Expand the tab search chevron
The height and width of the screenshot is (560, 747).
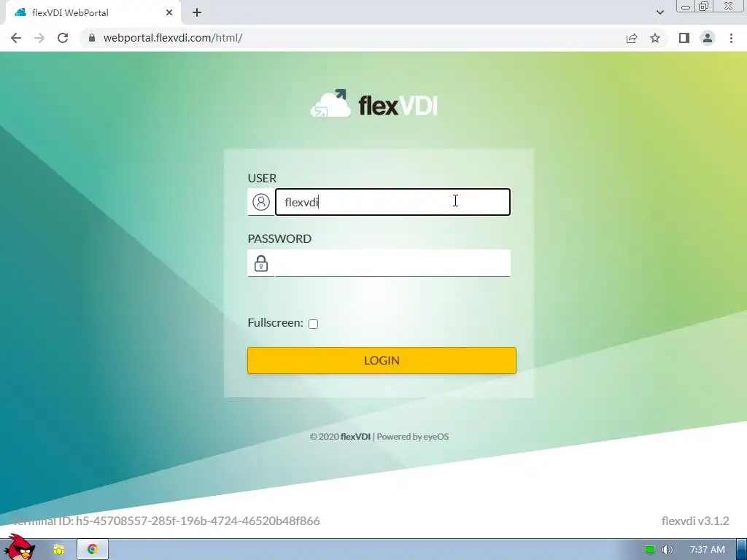tap(659, 12)
